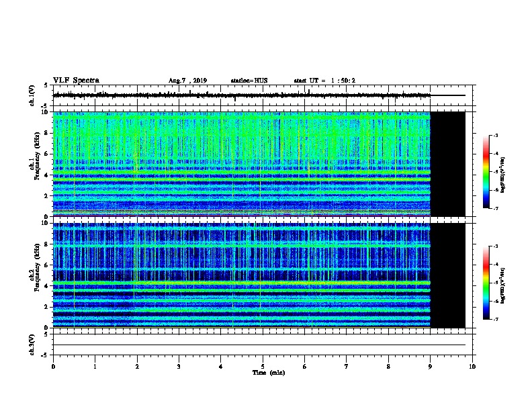Screen dimensions: 532x411
Task: Click the "-5" tick on ch.3(V) axis
Action: tap(45, 355)
